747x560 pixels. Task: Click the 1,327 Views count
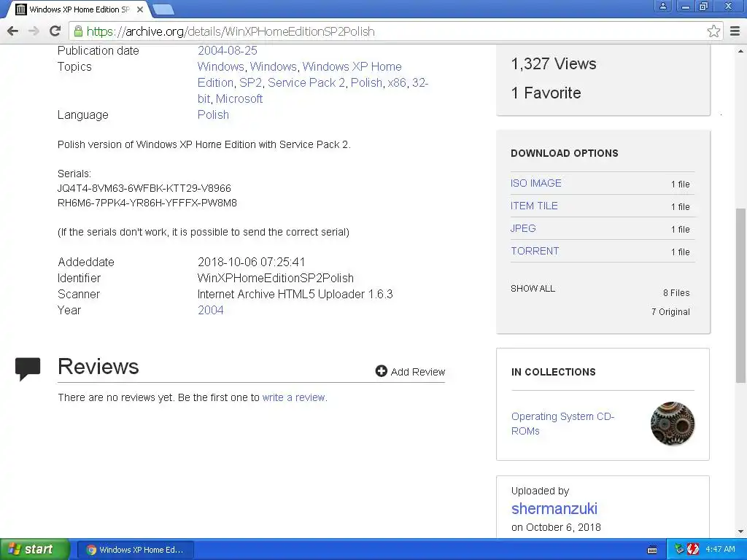(x=554, y=64)
